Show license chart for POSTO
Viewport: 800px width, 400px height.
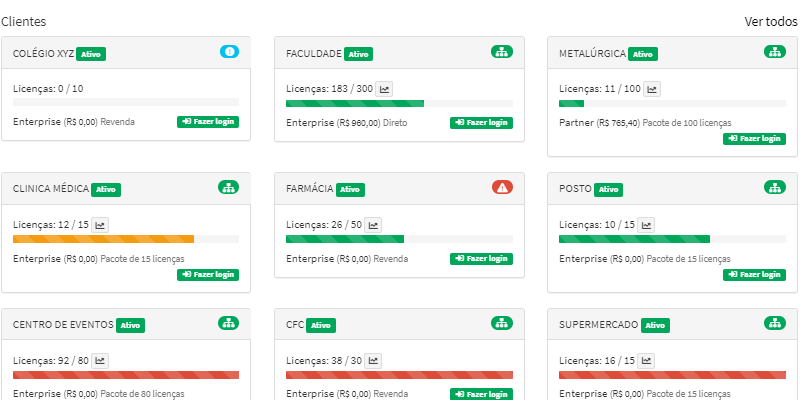[x=646, y=225]
